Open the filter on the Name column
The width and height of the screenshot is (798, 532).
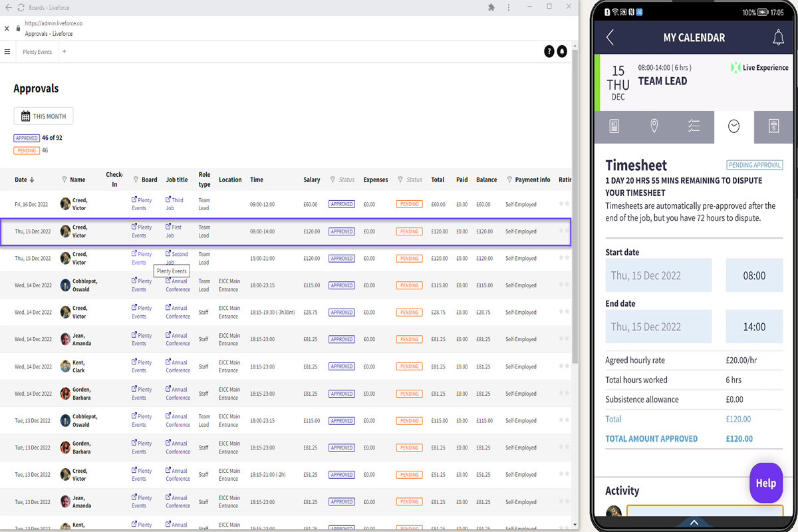[x=65, y=180]
